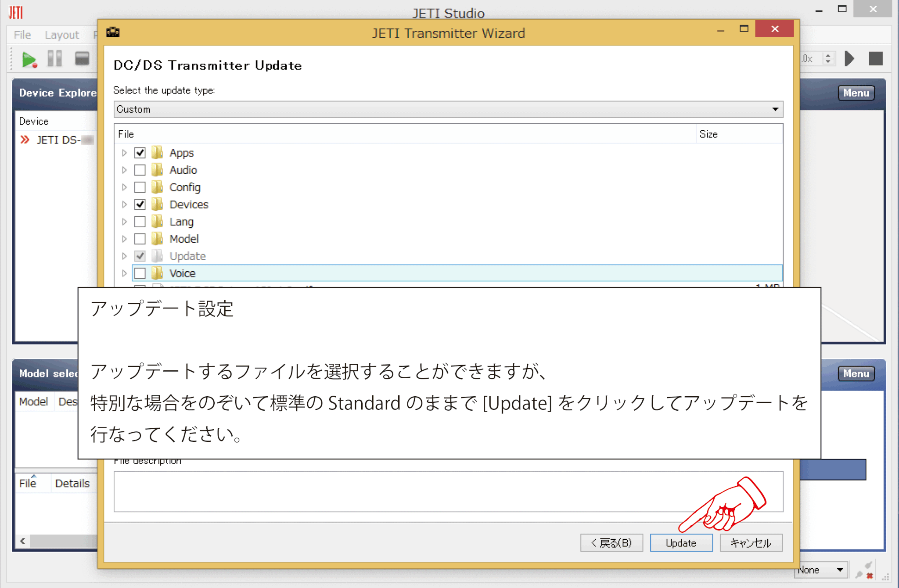The height and width of the screenshot is (588, 899).
Task: Click the Devices folder icon
Action: coord(157,204)
